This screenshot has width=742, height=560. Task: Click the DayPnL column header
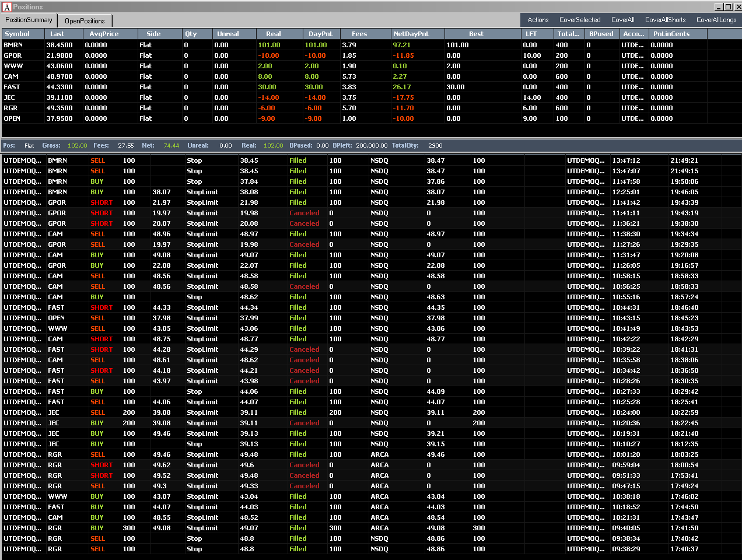pos(321,34)
